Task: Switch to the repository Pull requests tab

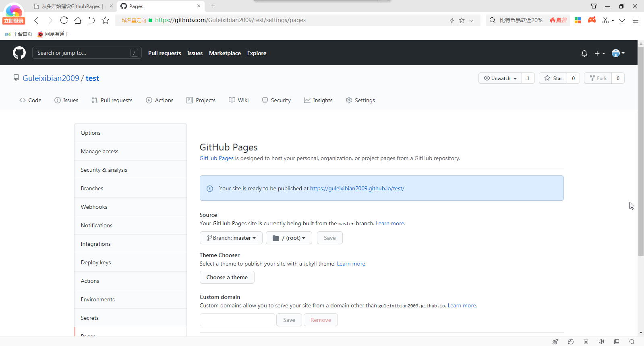Action: [112, 100]
